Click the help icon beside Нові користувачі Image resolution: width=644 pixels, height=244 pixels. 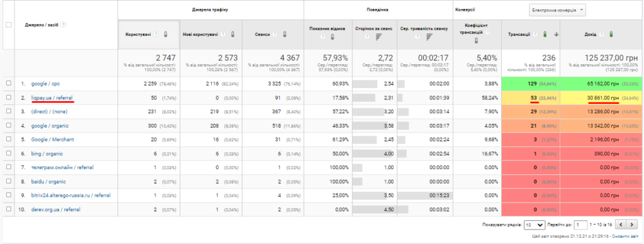click(223, 35)
